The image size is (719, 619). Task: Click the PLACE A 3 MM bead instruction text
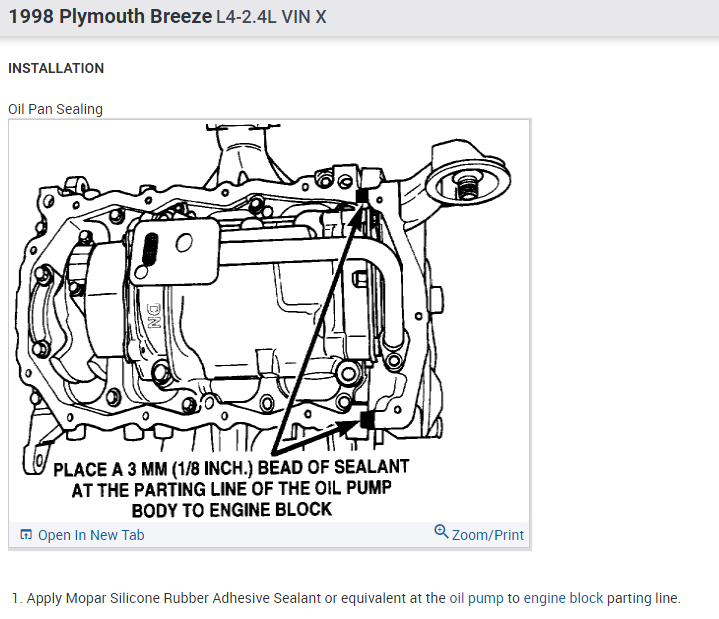(231, 468)
